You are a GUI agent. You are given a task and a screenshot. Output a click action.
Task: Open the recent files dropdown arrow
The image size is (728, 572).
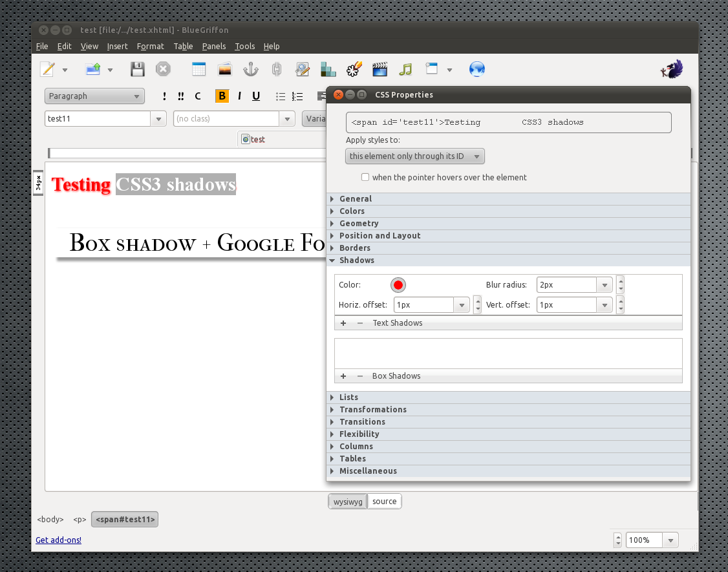[x=110, y=70]
